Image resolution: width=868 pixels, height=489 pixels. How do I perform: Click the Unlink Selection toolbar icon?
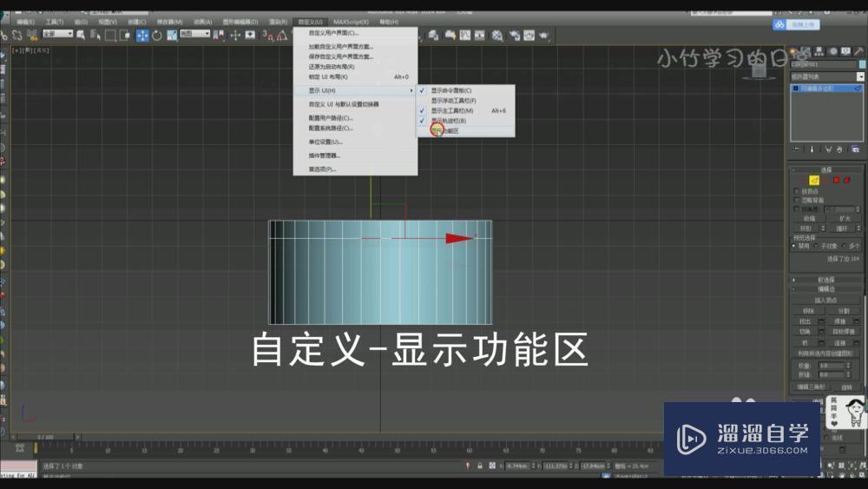pos(16,36)
